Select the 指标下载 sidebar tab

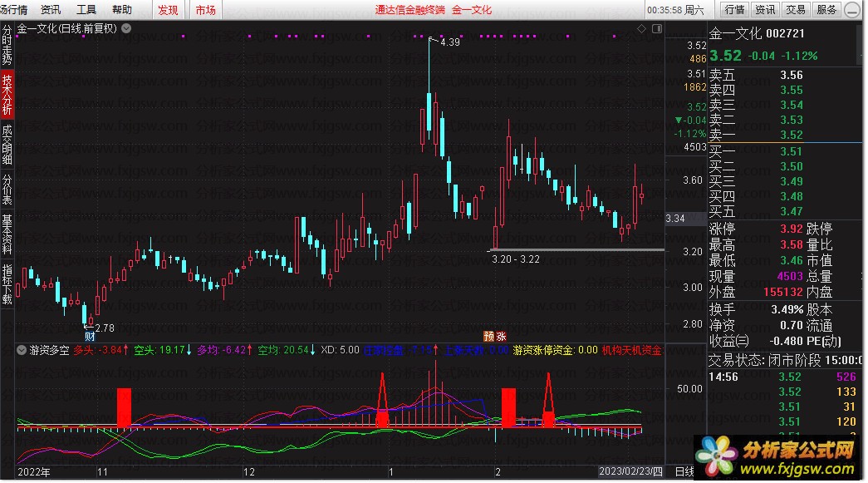click(x=7, y=284)
